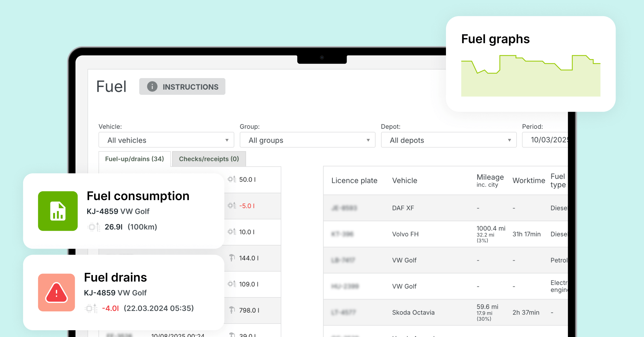Click the fuel pump icon next to 798.0 l
Image resolution: width=644 pixels, height=337 pixels.
pos(232,310)
